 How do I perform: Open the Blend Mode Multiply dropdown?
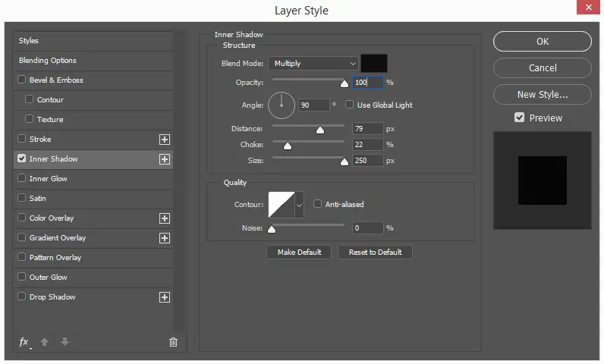pos(313,64)
